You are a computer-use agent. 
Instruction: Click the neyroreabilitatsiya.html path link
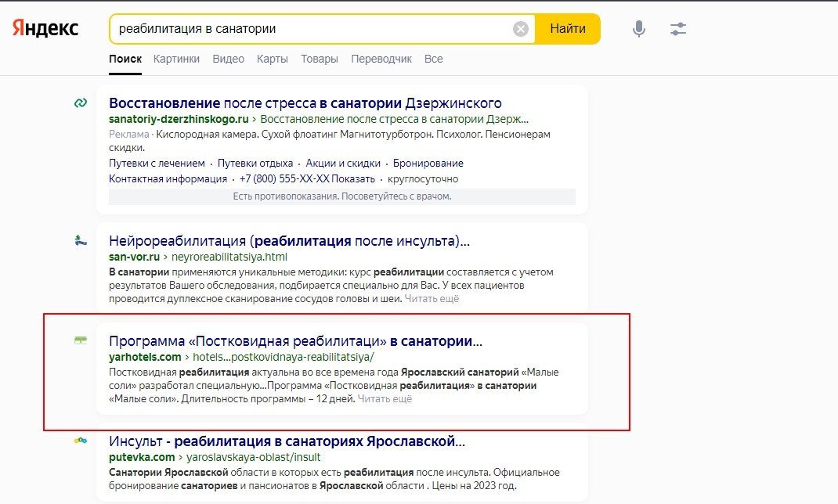pyautogui.click(x=229, y=257)
